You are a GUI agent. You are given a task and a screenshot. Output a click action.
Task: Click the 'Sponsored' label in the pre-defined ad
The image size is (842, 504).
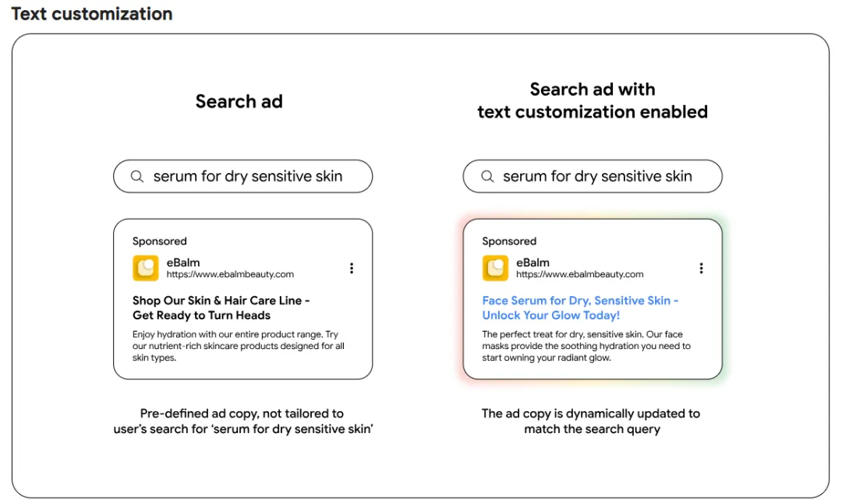(x=160, y=241)
